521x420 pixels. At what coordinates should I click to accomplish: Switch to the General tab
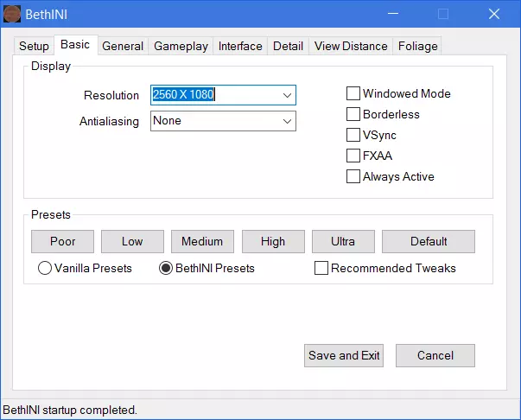coord(123,46)
